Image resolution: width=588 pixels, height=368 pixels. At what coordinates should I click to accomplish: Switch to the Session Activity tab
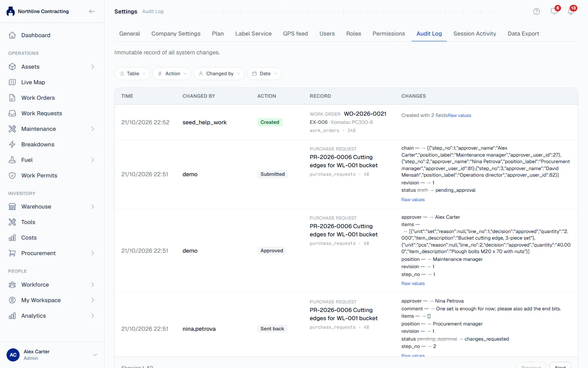(474, 34)
